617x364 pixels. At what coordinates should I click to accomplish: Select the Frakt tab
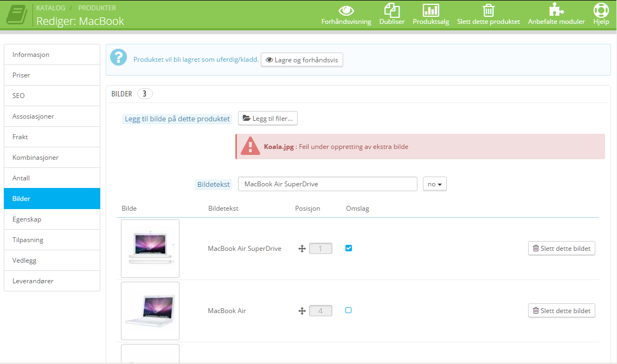click(52, 137)
